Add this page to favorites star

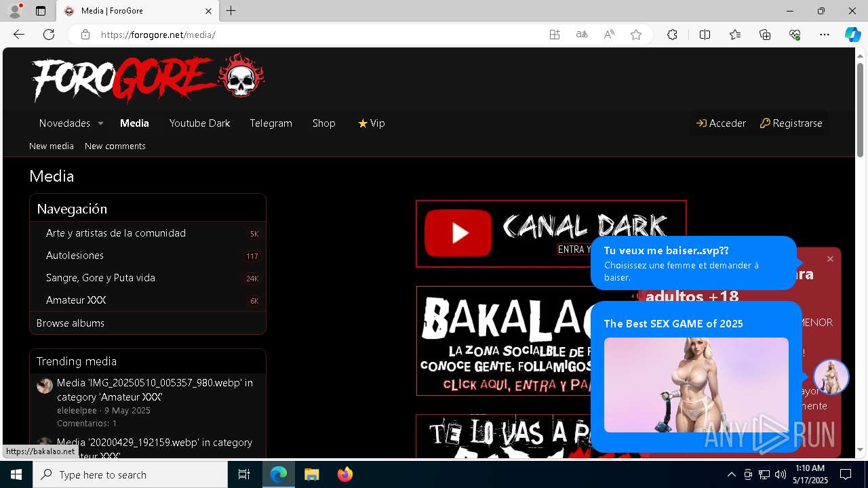click(x=636, y=35)
